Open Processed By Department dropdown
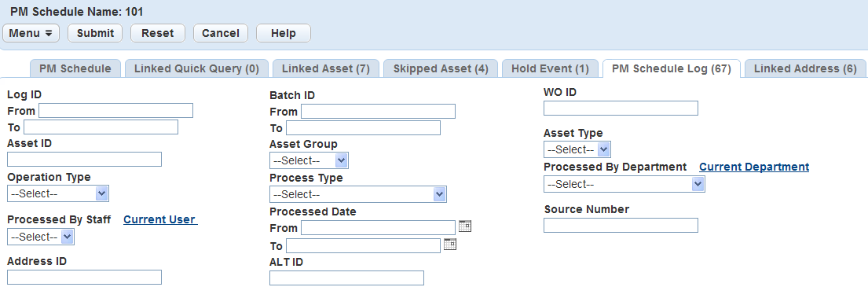The height and width of the screenshot is (287, 868). [x=624, y=184]
